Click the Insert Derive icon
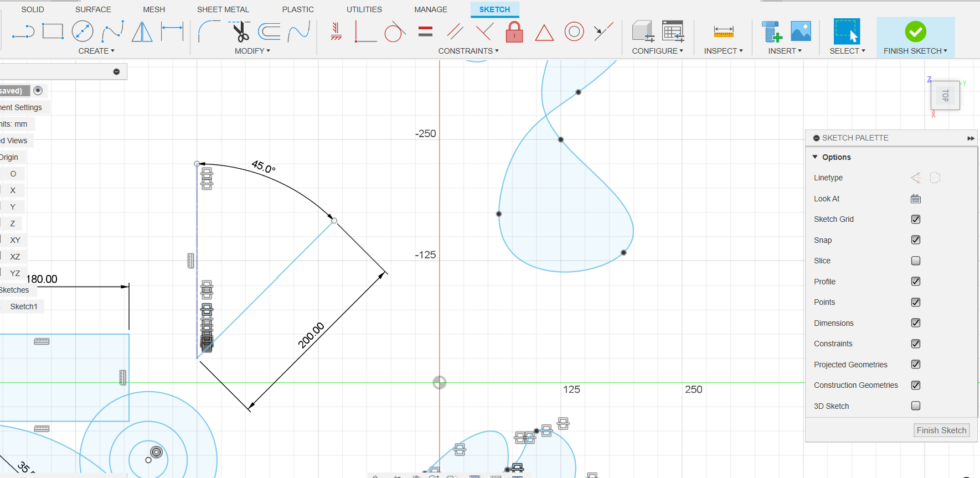Screen dimensions: 980x478 click(x=771, y=32)
